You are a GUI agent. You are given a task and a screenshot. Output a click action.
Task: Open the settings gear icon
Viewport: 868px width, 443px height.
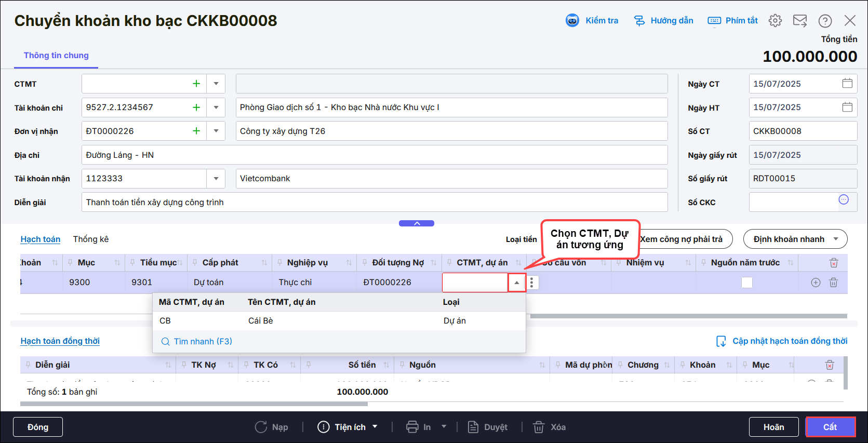click(775, 21)
